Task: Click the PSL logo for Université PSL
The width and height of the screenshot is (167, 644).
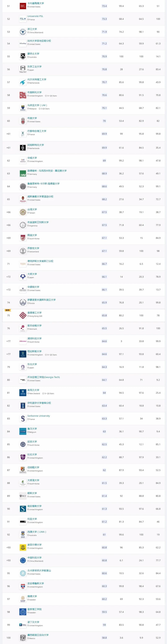Action: [x=23, y=19]
